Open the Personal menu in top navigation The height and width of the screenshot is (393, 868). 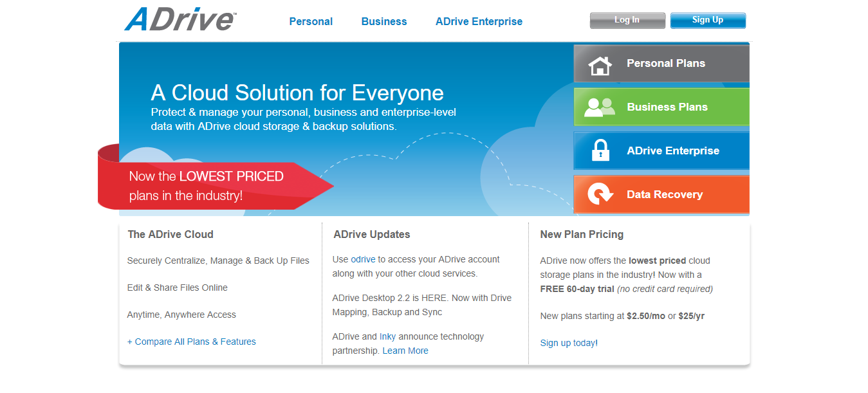[x=311, y=22]
